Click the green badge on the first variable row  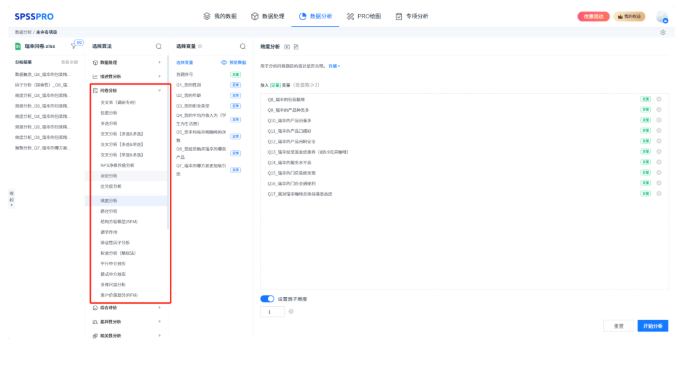point(236,74)
